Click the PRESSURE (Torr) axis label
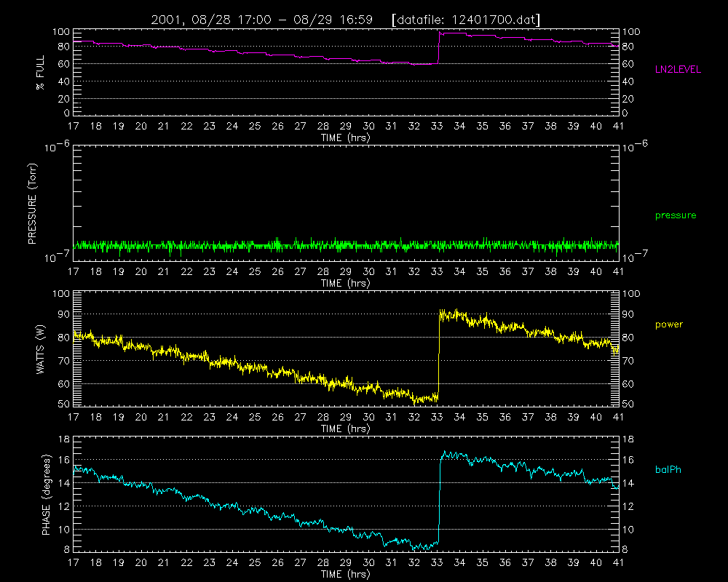Screen dimensions: 728x582 point(32,204)
